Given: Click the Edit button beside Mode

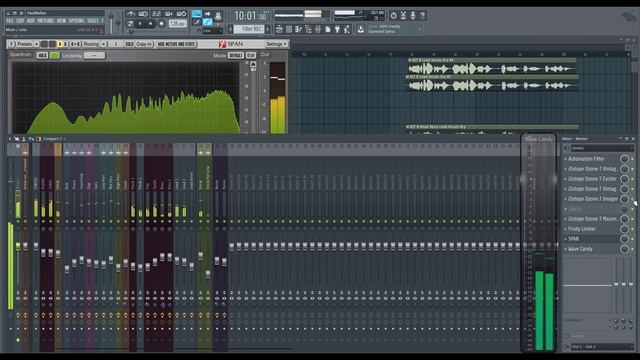Looking at the screenshot, I should pyautogui.click(x=251, y=55).
